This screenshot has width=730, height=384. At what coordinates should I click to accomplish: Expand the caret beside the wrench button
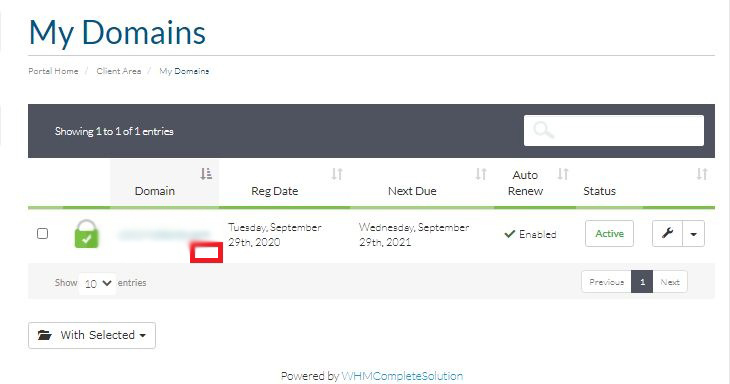pyautogui.click(x=693, y=233)
